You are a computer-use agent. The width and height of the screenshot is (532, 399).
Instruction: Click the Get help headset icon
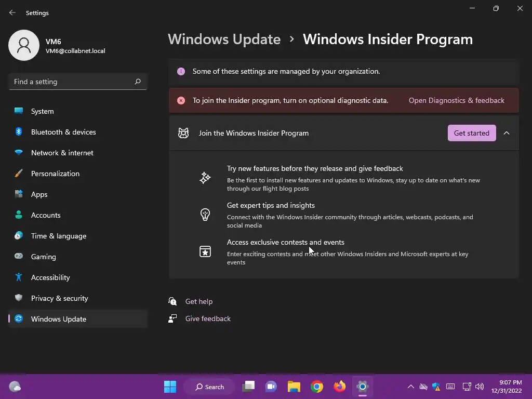pyautogui.click(x=172, y=301)
